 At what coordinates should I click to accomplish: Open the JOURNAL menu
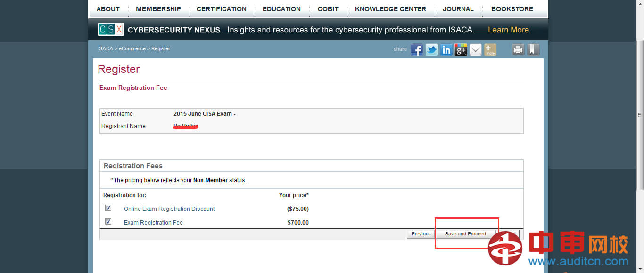click(x=458, y=9)
